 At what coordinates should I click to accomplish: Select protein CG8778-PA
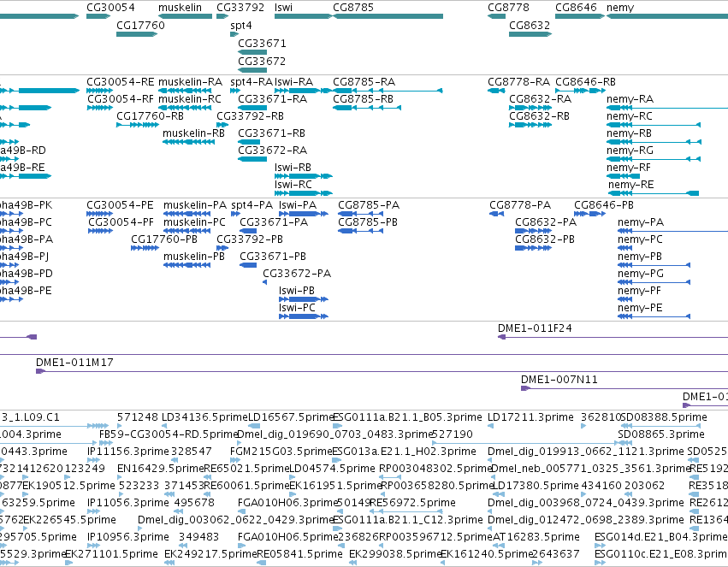tap(520, 205)
